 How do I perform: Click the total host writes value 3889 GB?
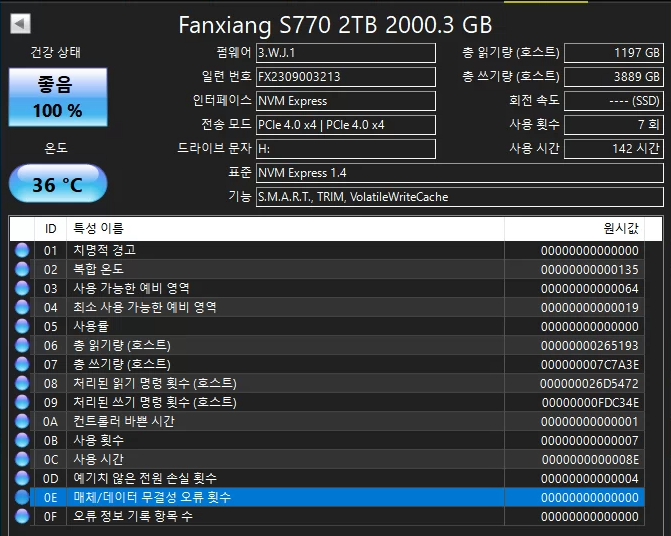coord(614,77)
